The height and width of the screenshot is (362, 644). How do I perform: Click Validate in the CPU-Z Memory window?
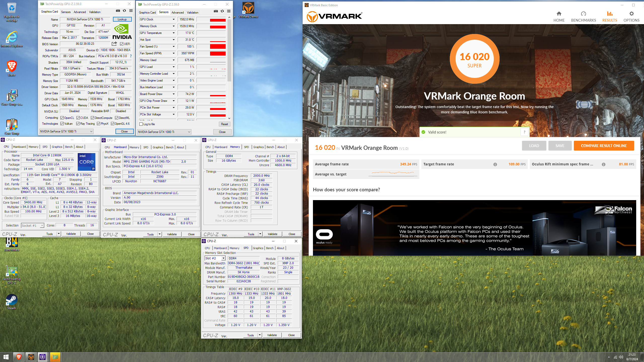tap(272, 234)
